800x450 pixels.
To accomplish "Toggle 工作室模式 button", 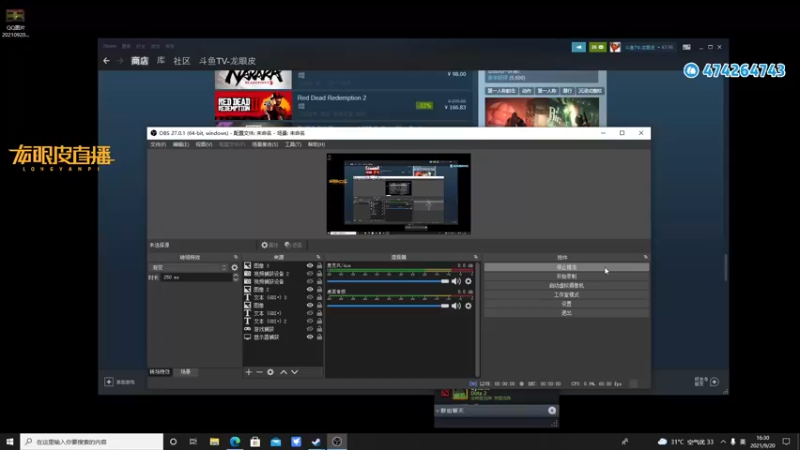I will click(x=566, y=294).
